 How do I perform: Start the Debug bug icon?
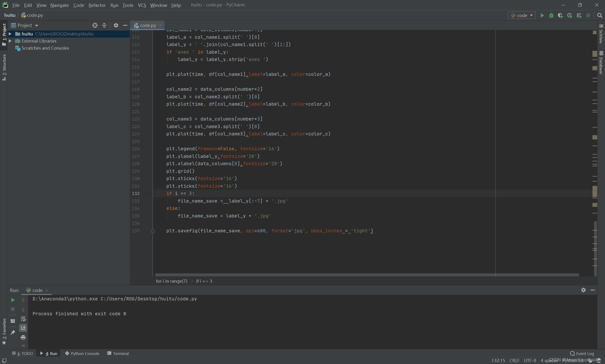pyautogui.click(x=551, y=15)
